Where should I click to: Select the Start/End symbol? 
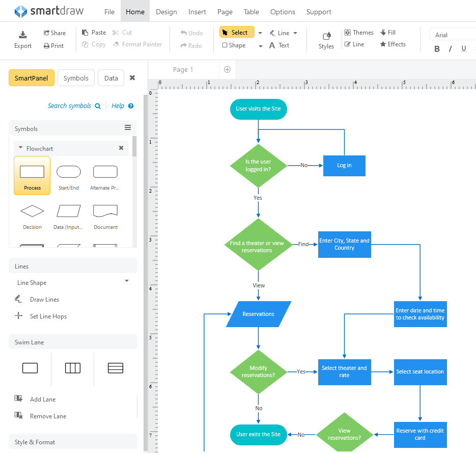pyautogui.click(x=69, y=178)
